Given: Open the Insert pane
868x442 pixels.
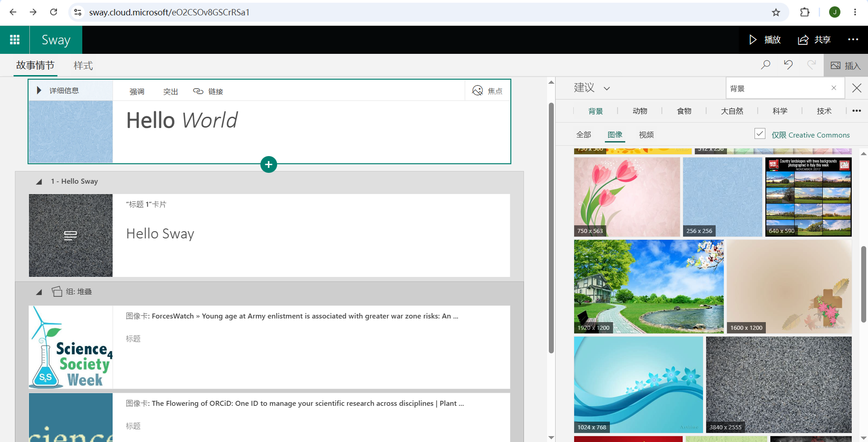Looking at the screenshot, I should coord(846,66).
